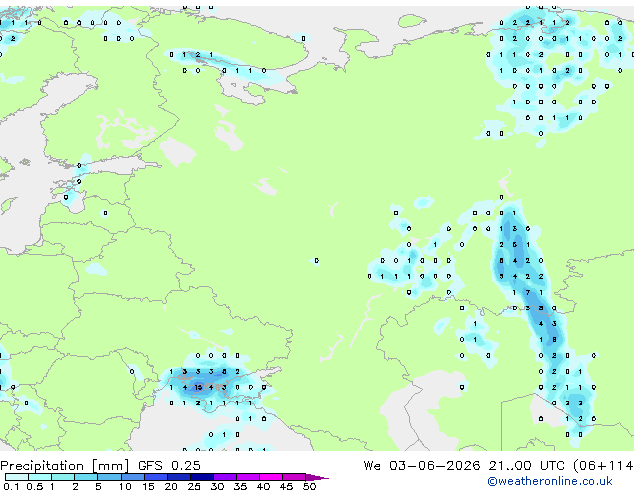Screen dimensions: 634x490
Task: Click the '25' legend value label
Action: [194, 486]
